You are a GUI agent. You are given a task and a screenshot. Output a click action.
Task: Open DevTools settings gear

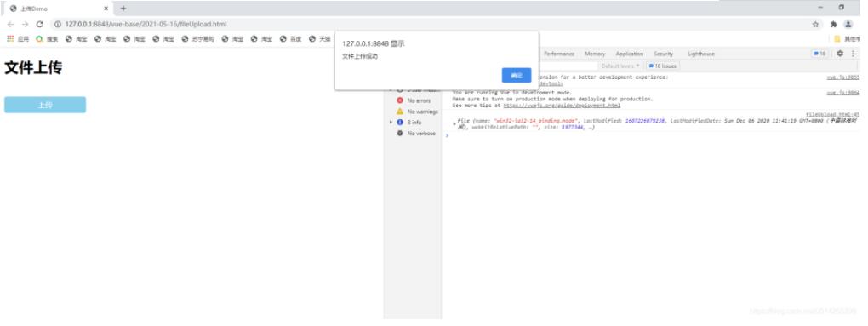(840, 54)
